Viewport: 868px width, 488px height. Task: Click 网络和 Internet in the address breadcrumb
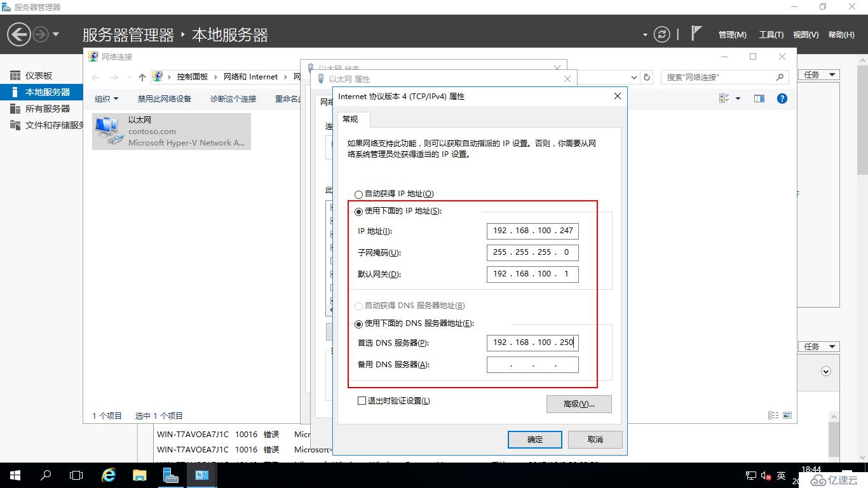coord(250,77)
